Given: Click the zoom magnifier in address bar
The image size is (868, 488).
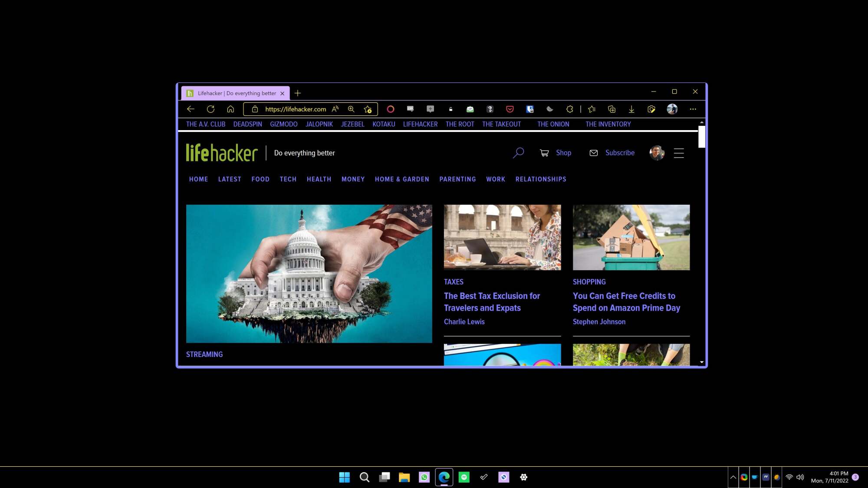Looking at the screenshot, I should pyautogui.click(x=351, y=109).
